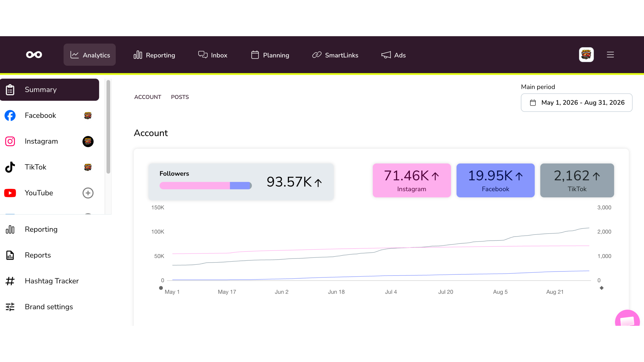644x362 pixels.
Task: Click the Facebook account avatar in sidebar
Action: click(x=88, y=116)
